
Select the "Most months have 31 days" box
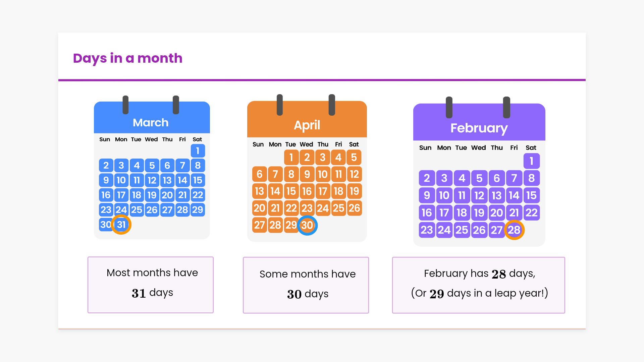point(151,285)
